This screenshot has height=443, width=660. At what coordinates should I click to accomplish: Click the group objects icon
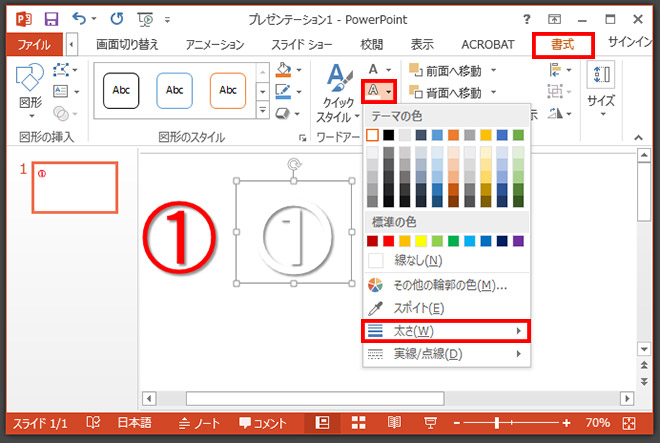click(x=555, y=91)
